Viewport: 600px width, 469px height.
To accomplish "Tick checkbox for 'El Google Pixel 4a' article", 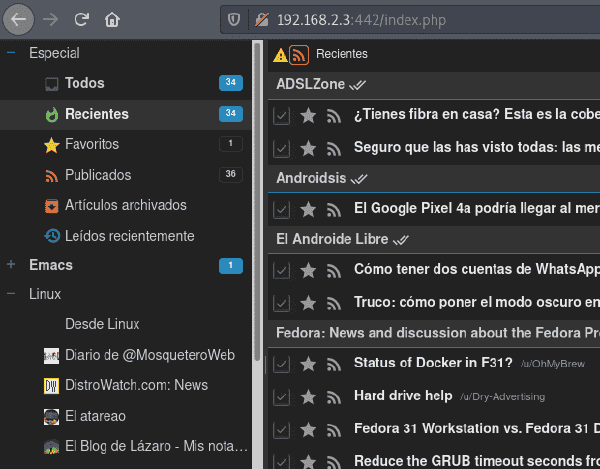I will pyautogui.click(x=281, y=210).
